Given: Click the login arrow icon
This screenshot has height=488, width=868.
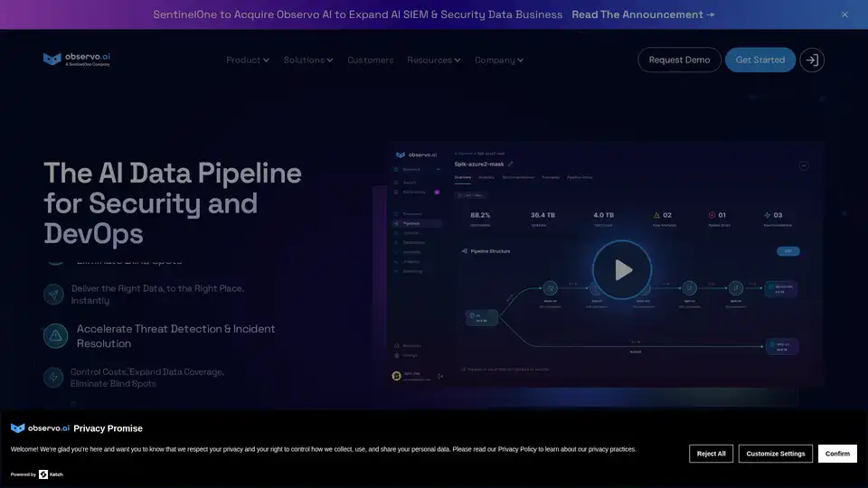Looking at the screenshot, I should pos(812,61).
